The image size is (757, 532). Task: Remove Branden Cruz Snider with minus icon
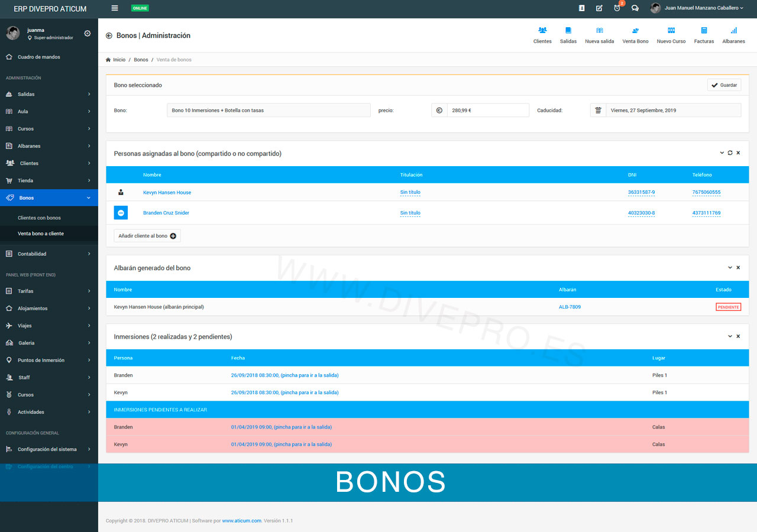(121, 213)
